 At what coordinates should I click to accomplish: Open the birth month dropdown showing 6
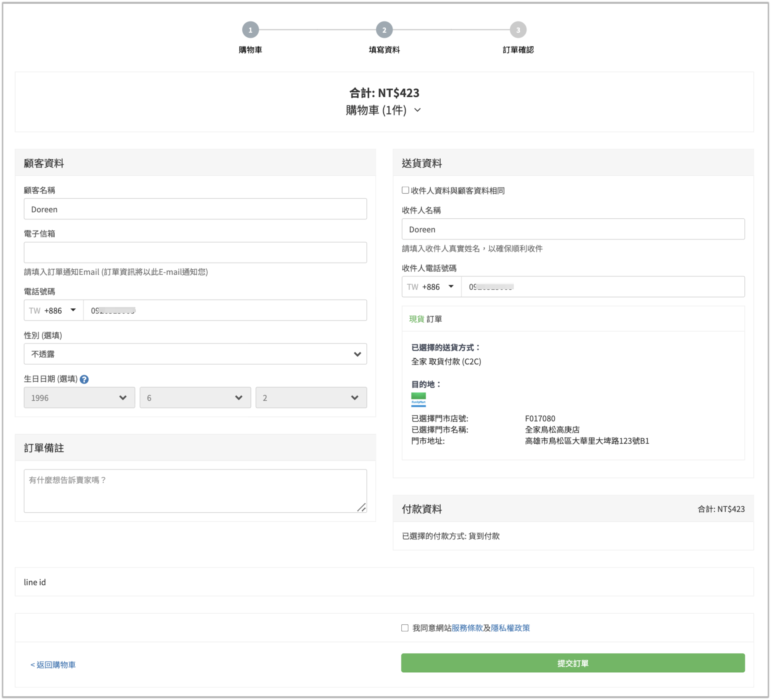pyautogui.click(x=195, y=398)
